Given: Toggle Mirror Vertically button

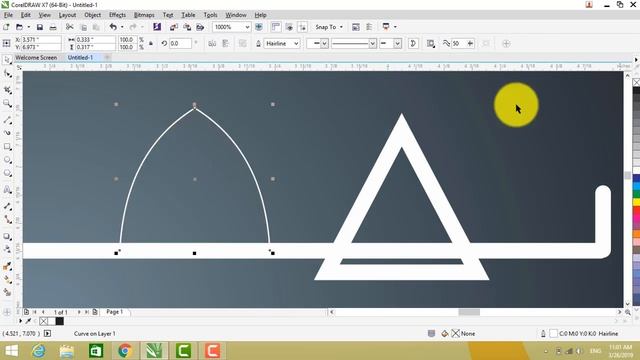Looking at the screenshot, I should coord(225,43).
